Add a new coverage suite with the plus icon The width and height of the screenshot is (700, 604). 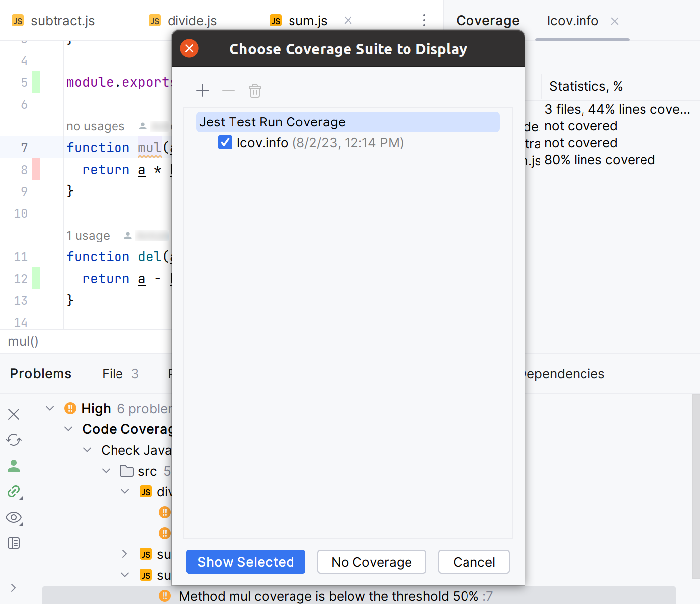[203, 91]
